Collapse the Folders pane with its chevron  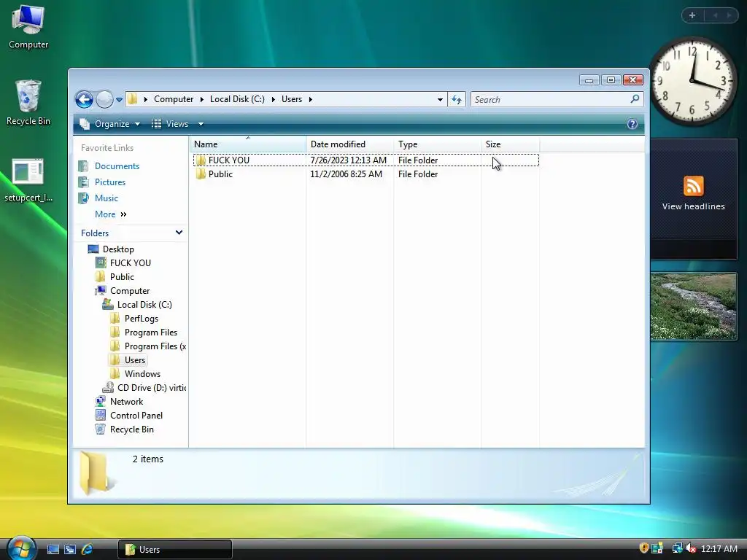point(179,233)
